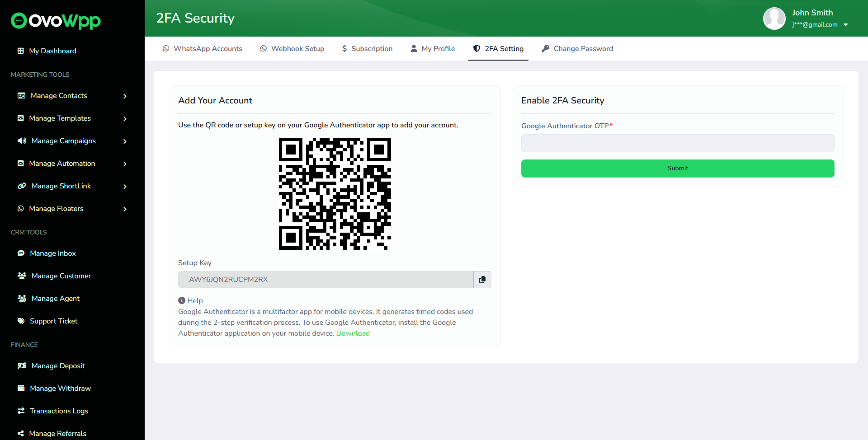
Task: Click the Manage ShortLink chain icon
Action: (22, 186)
